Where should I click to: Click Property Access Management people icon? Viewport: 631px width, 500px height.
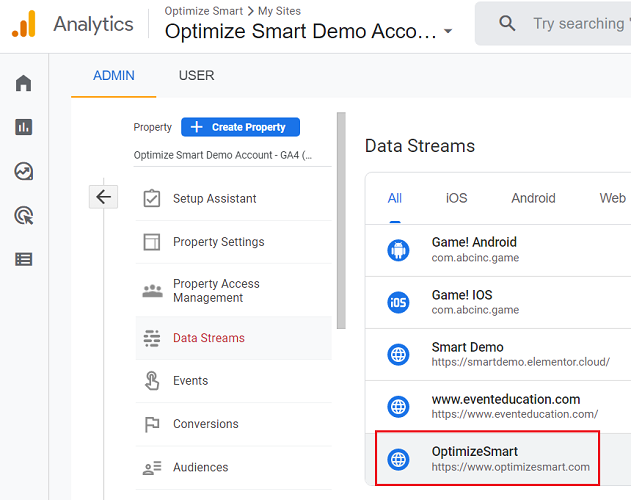pyautogui.click(x=153, y=291)
